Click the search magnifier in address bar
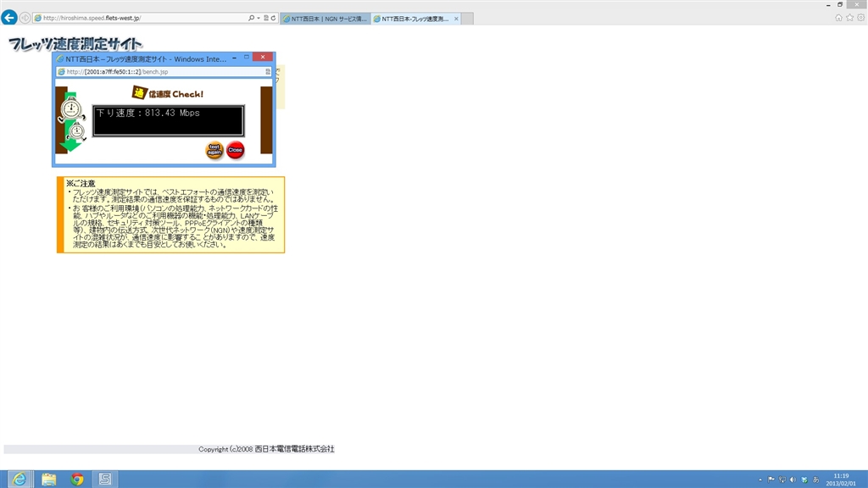This screenshot has height=488, width=868. tap(251, 19)
